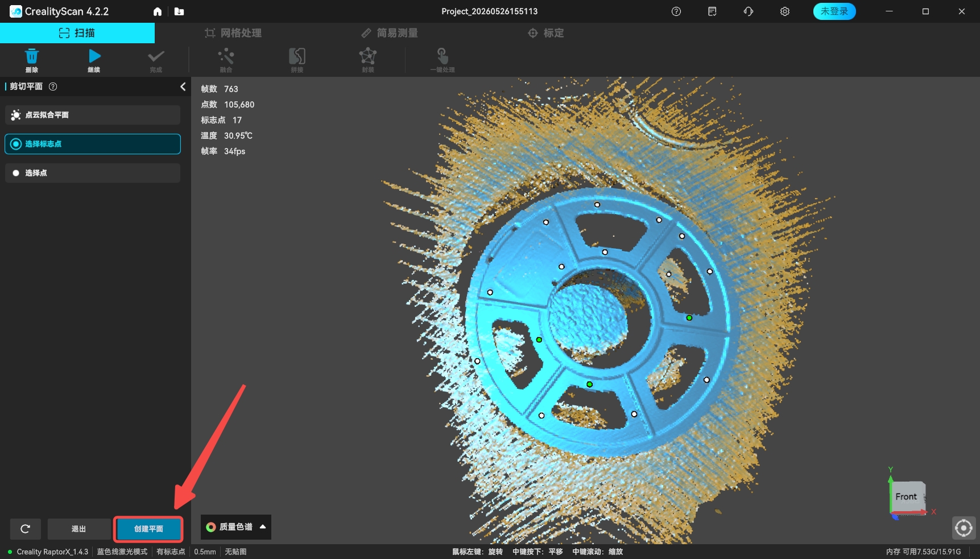Screen dimensions: 980x559
Task: Click the help icon beside 剪切平面
Action: [53, 87]
